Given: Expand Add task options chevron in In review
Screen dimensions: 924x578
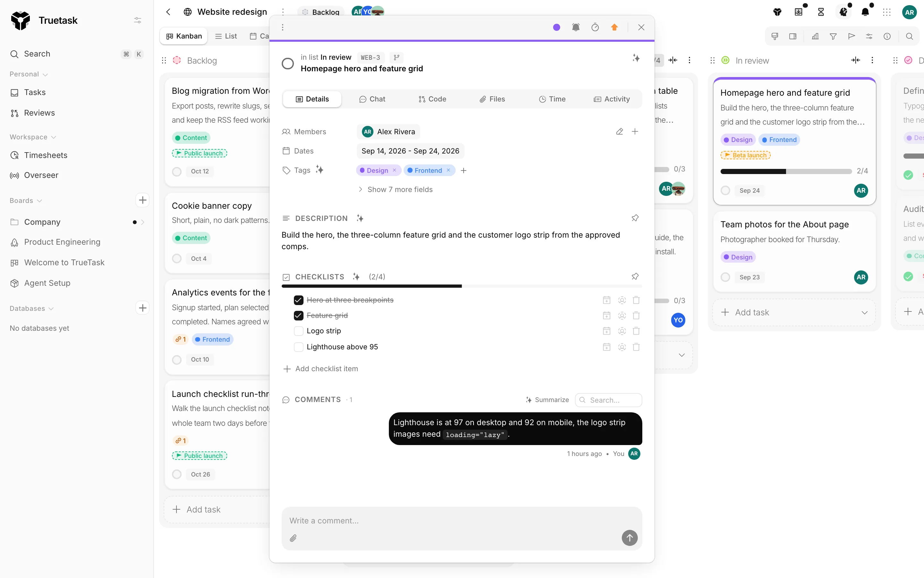Looking at the screenshot, I should 864,313.
